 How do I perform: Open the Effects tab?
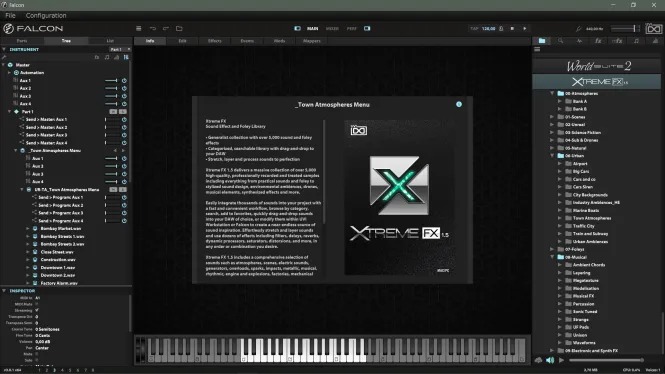pos(215,41)
